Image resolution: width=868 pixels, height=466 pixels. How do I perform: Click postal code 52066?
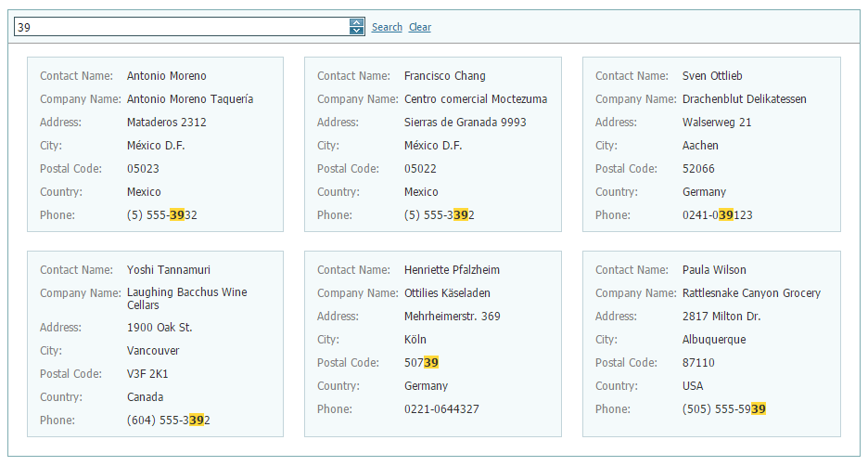coord(698,169)
